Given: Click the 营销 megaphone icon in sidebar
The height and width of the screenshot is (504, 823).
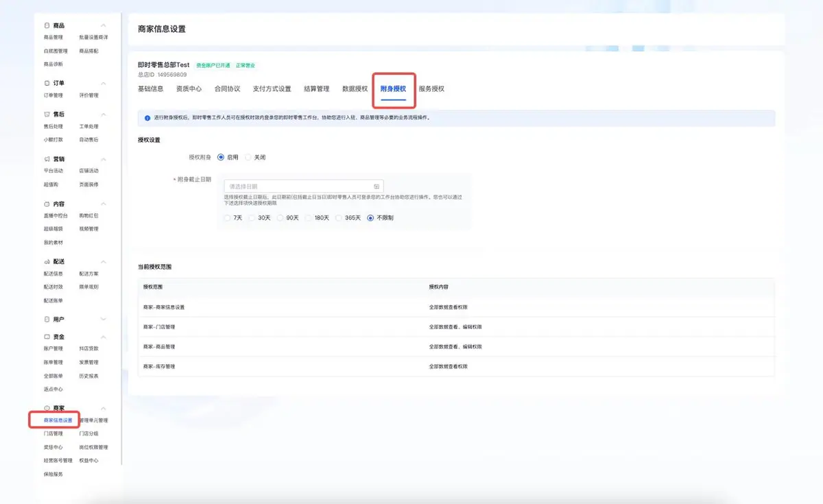Looking at the screenshot, I should coord(47,159).
